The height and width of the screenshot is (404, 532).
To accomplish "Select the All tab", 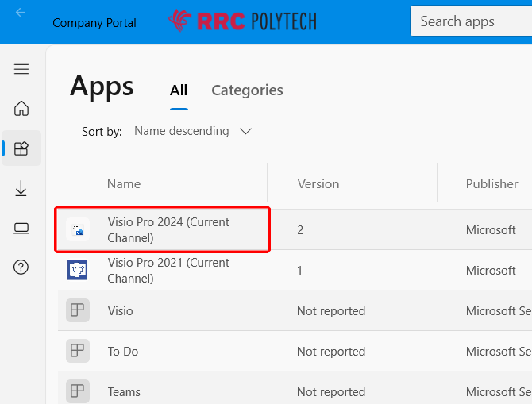I will (x=179, y=90).
